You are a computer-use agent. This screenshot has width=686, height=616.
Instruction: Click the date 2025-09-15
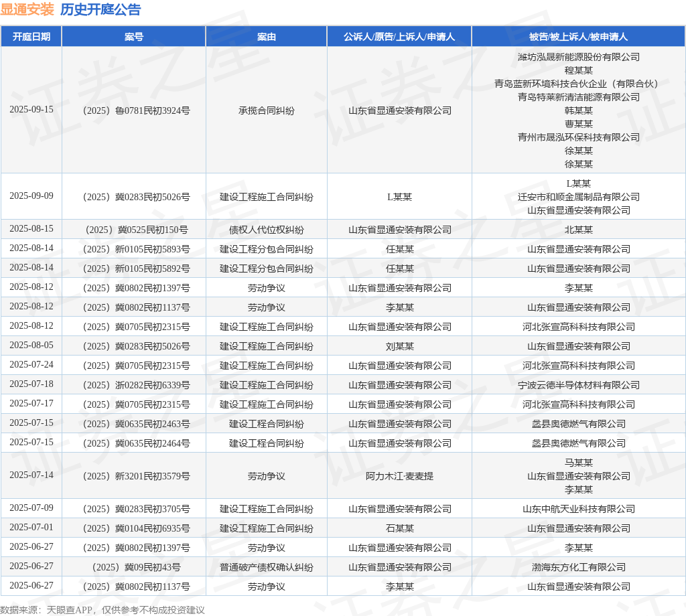point(31,109)
